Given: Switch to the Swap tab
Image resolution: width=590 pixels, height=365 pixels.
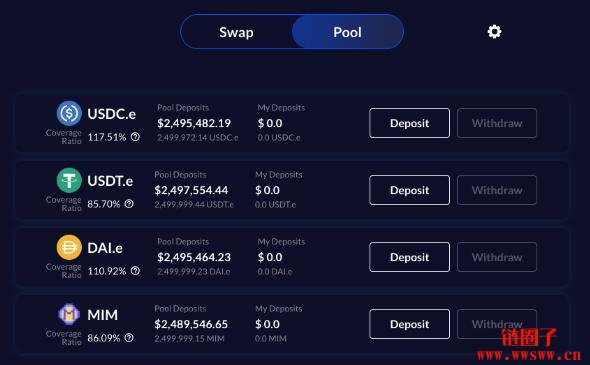Looking at the screenshot, I should (x=236, y=32).
